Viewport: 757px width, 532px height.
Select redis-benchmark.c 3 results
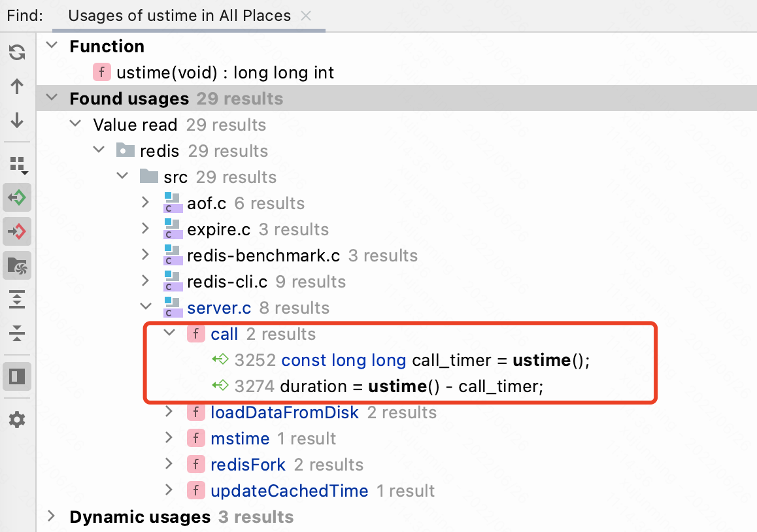(x=302, y=256)
